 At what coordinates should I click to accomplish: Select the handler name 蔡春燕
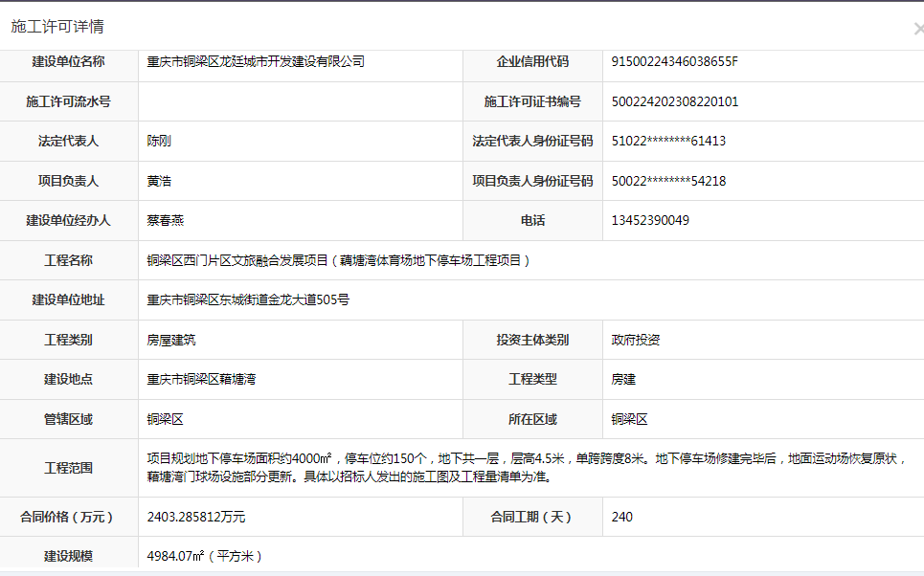(165, 220)
